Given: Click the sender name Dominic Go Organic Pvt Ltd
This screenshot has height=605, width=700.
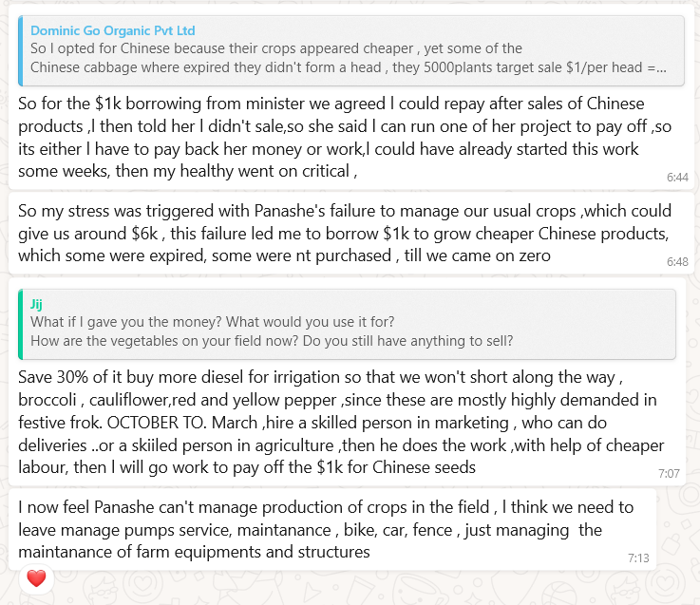Looking at the screenshot, I should pos(112,31).
